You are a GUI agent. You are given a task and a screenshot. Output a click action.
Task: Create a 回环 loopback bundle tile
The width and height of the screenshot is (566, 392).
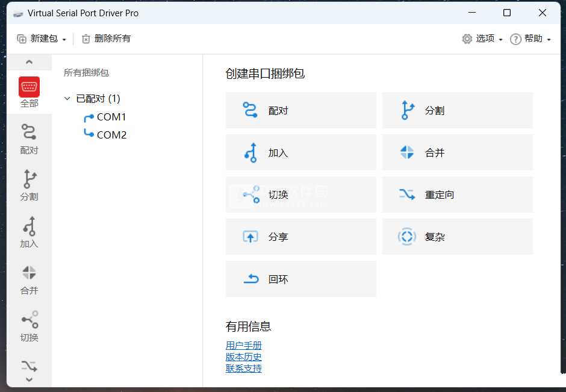coord(300,279)
